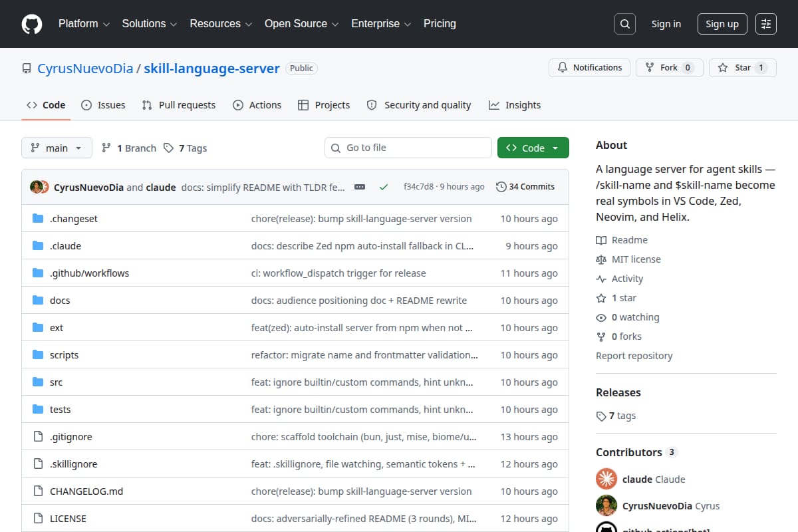Open the CyrusNuevoDia owner link in breadcrumb
The width and height of the screenshot is (798, 532).
point(86,68)
